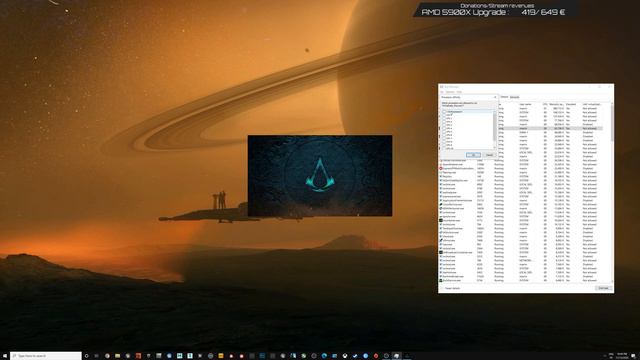Viewport: 640px width, 360px height.
Task: Toggle the CPU 4 affinity checkbox
Action: pos(444,128)
